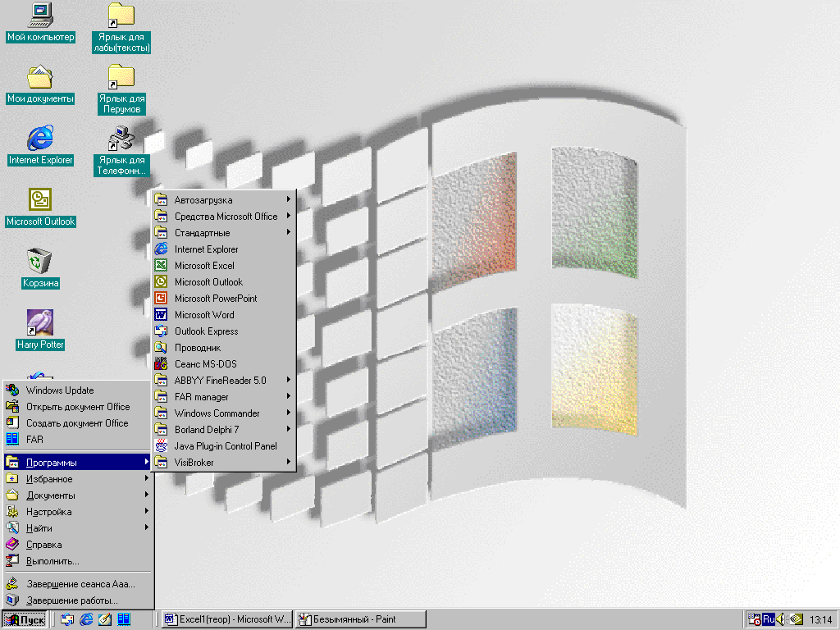Expand the Windows Commander submenu arrow

(x=288, y=413)
